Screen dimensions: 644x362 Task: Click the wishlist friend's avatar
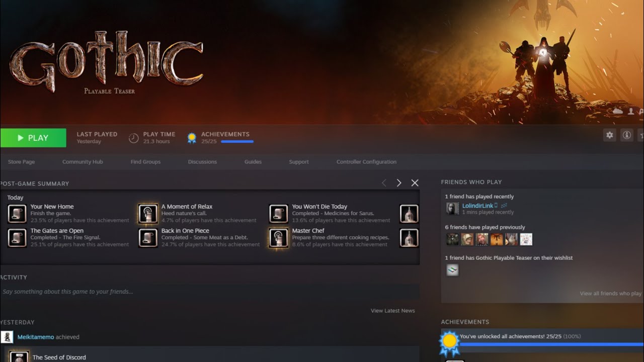click(452, 270)
